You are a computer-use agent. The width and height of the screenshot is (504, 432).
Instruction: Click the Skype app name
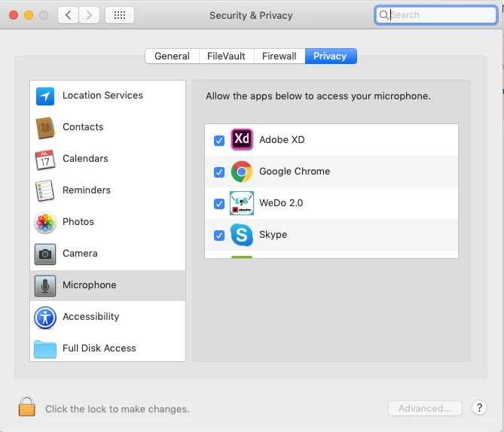coord(273,235)
